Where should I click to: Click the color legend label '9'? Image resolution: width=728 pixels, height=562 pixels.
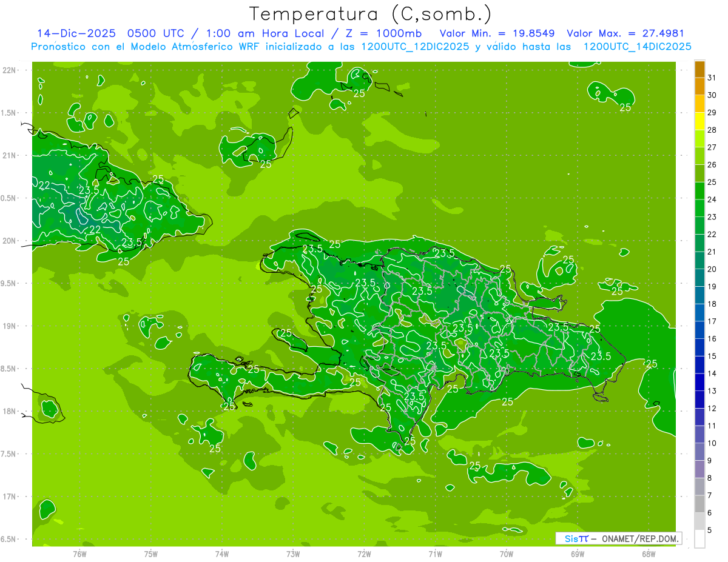click(710, 461)
